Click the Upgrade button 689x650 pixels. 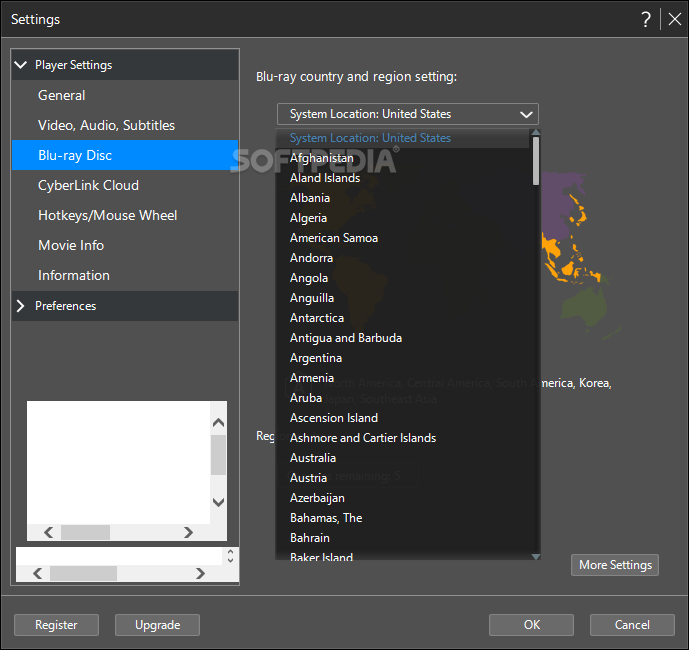tap(157, 625)
